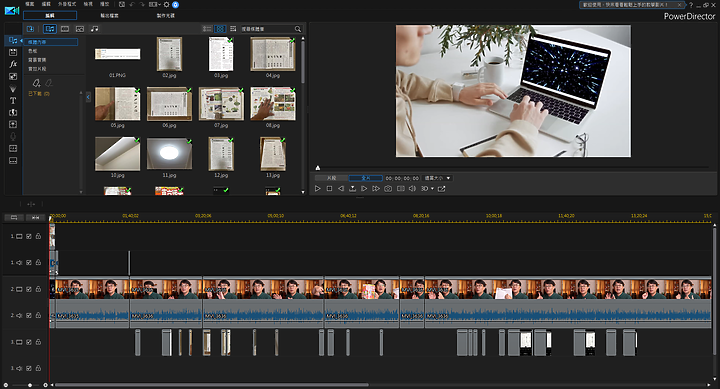Open the Audio Mixing Room icon

pyautogui.click(x=13, y=124)
